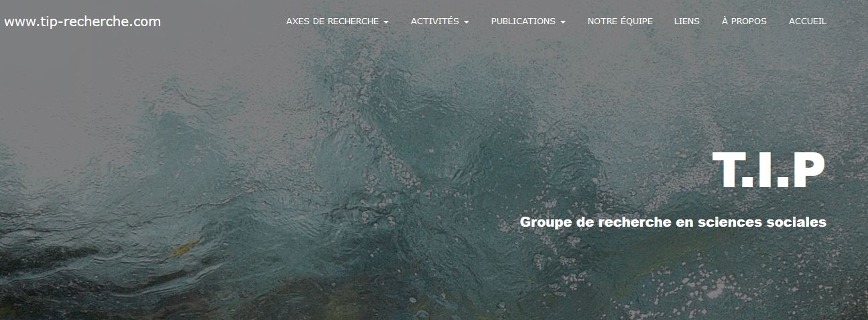The width and height of the screenshot is (868, 320).
Task: Click the letter P in the T.I.P title
Action: tap(806, 171)
